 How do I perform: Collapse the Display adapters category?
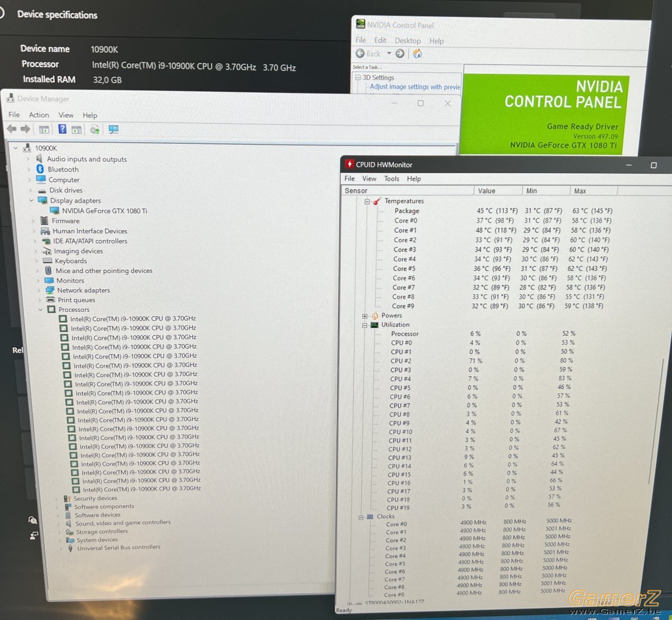click(31, 200)
